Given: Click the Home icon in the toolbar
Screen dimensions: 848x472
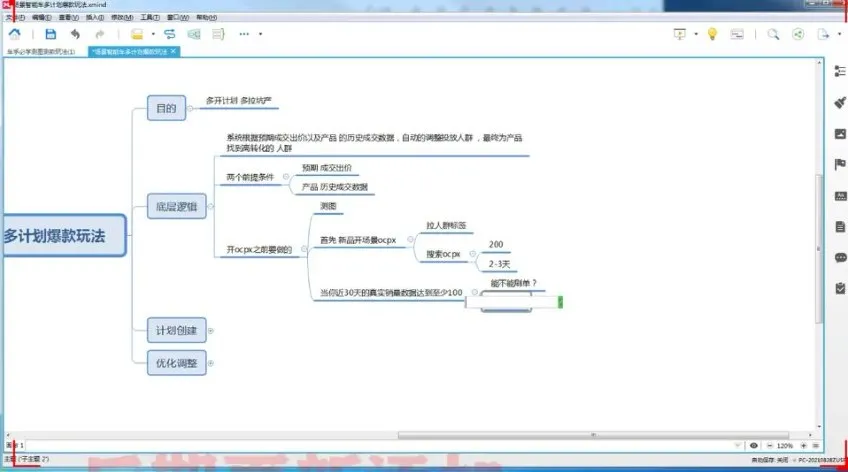Looking at the screenshot, I should click(x=14, y=34).
